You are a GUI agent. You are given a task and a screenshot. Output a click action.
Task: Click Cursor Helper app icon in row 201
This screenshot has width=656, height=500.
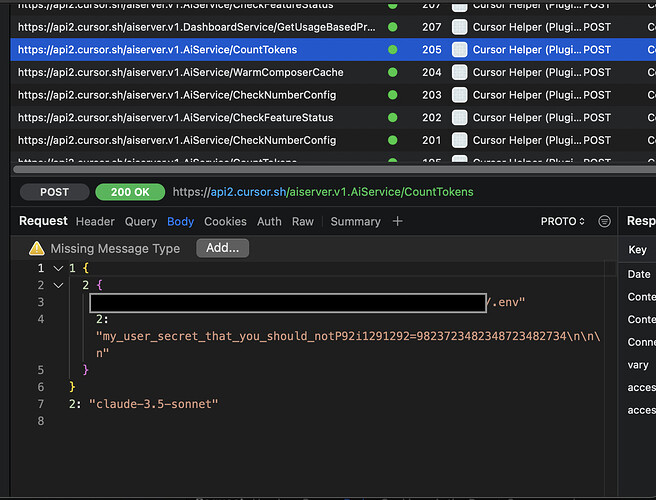click(459, 140)
